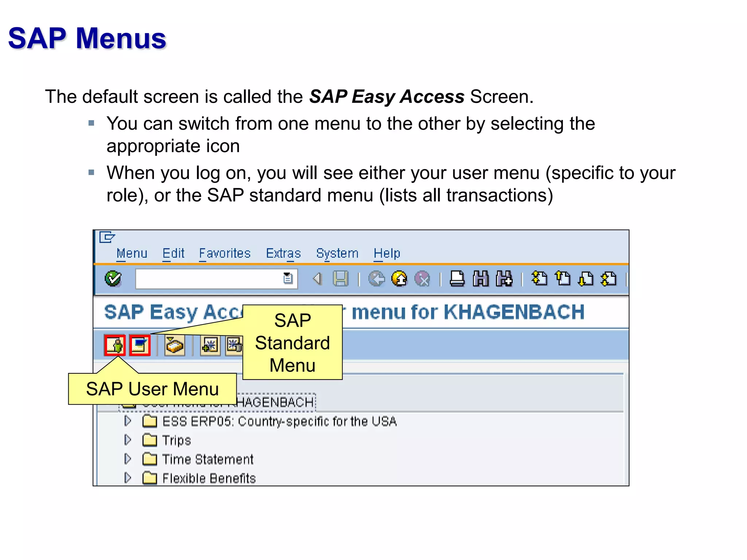Click the First Page icon

(539, 279)
